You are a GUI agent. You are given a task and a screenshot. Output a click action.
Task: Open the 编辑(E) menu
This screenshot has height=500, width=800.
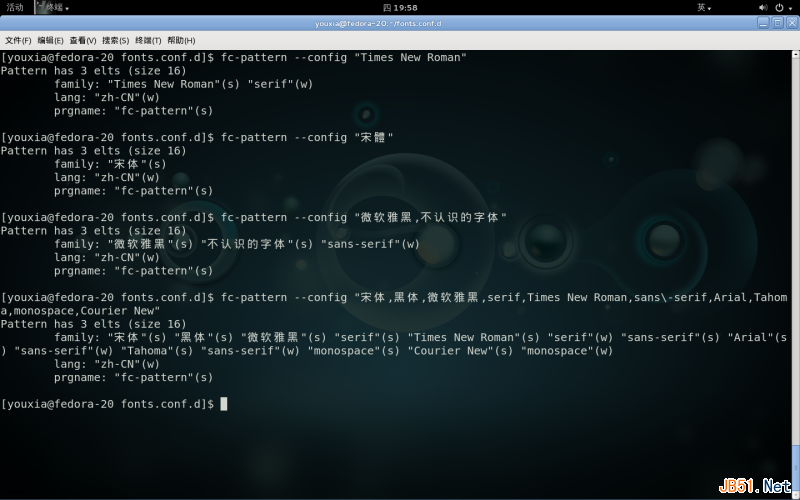[x=50, y=40]
